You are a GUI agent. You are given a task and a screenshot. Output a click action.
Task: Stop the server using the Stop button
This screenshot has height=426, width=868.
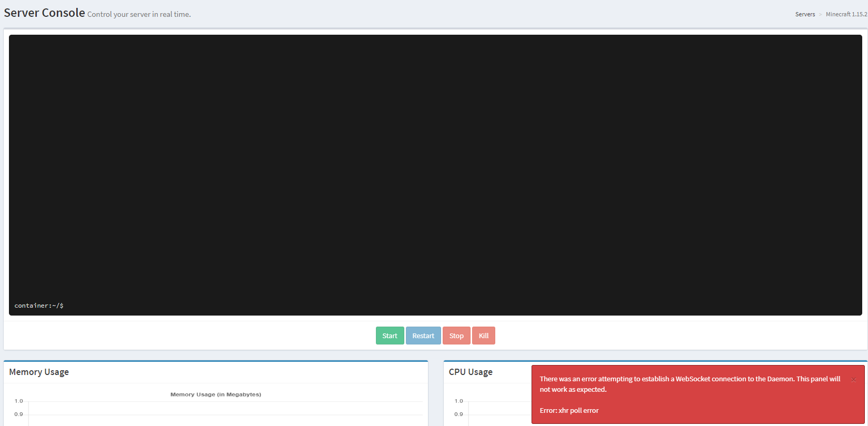pos(456,336)
